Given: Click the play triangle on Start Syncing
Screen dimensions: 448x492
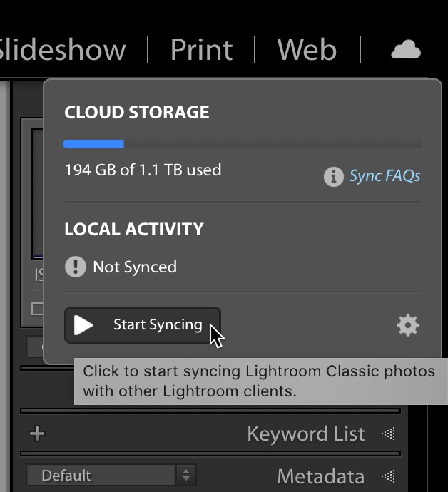Looking at the screenshot, I should pos(83,325).
